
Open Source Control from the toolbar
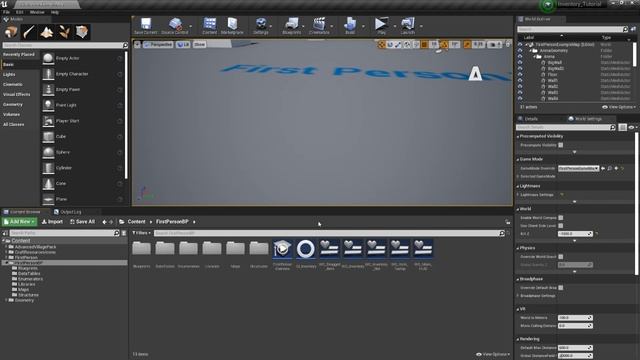(x=175, y=26)
